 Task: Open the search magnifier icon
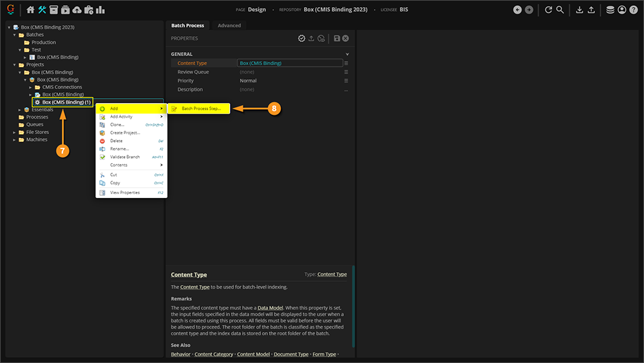[x=560, y=10]
